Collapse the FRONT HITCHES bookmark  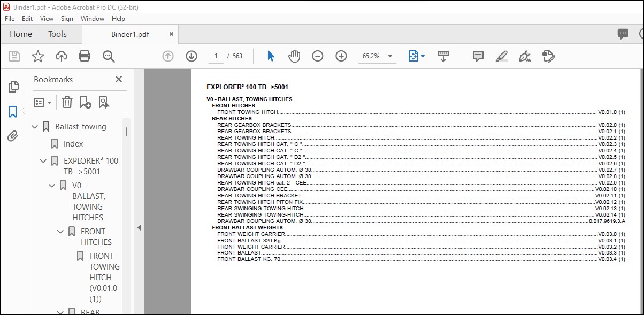point(60,232)
